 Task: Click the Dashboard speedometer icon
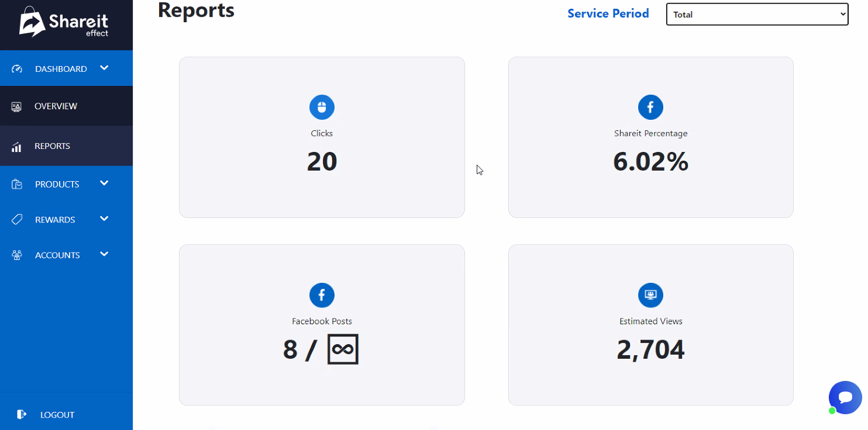click(x=17, y=69)
